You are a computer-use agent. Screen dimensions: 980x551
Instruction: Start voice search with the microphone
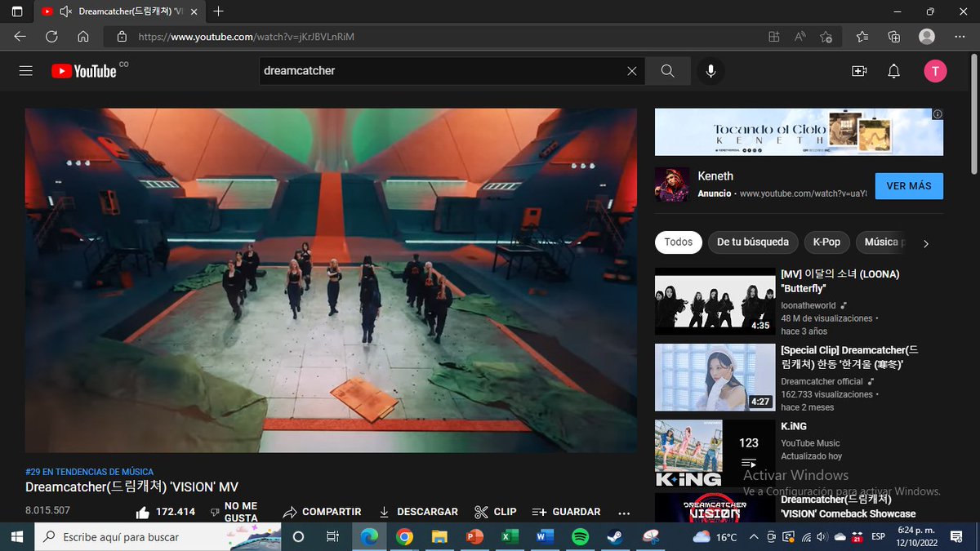[x=710, y=71]
